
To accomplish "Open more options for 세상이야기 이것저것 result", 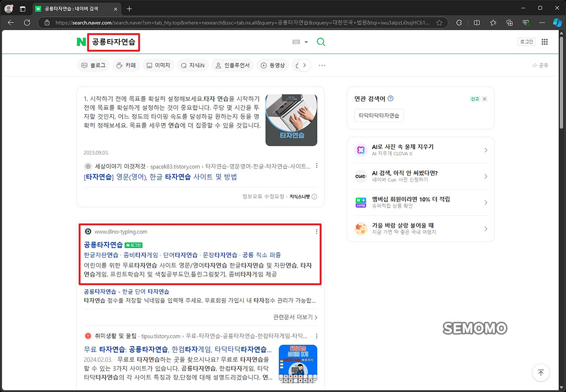I will point(317,166).
